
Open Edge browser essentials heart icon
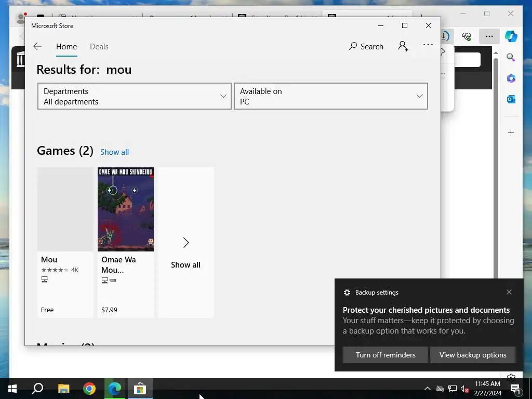pyautogui.click(x=467, y=36)
